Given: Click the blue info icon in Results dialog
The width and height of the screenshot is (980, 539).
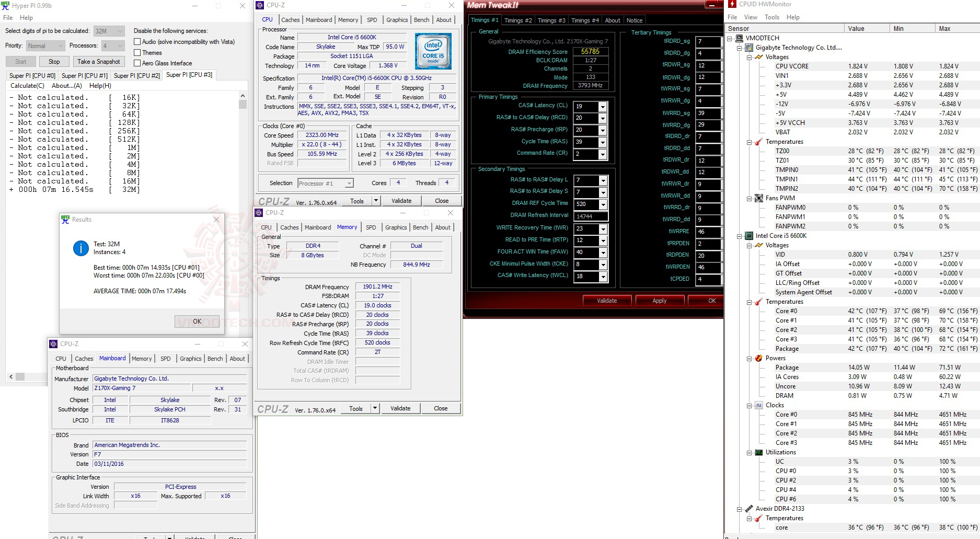Looking at the screenshot, I should pyautogui.click(x=80, y=248).
